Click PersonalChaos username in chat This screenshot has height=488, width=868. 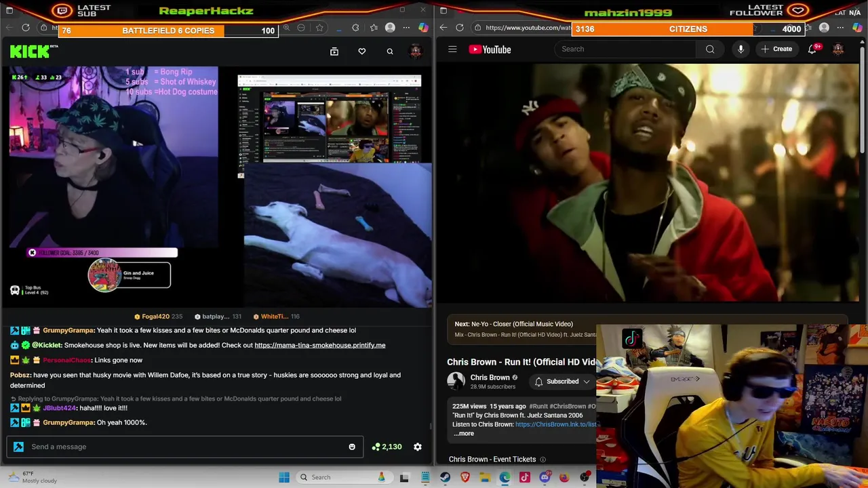pos(66,360)
